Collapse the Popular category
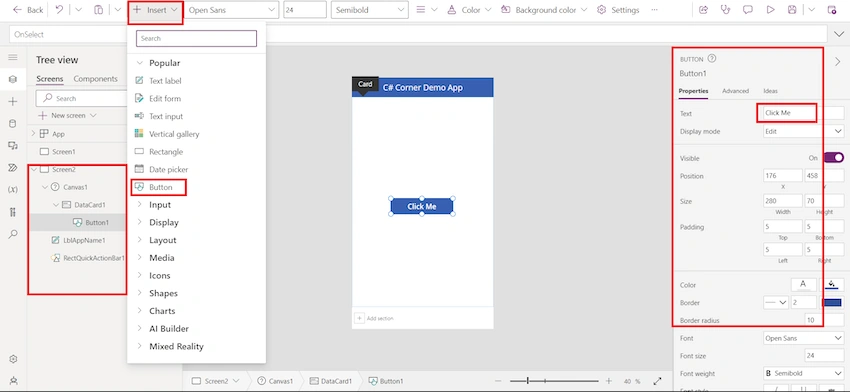Viewport: 850px width, 392px height. click(x=140, y=63)
